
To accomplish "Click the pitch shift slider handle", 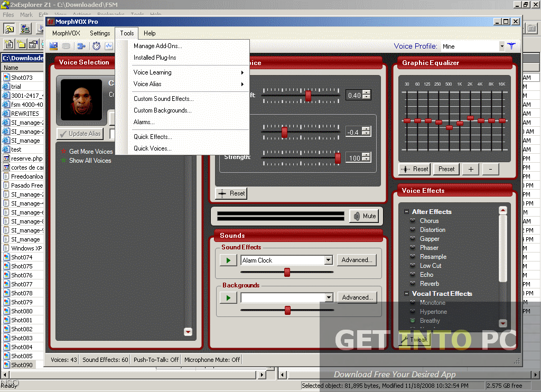I will (x=308, y=96).
